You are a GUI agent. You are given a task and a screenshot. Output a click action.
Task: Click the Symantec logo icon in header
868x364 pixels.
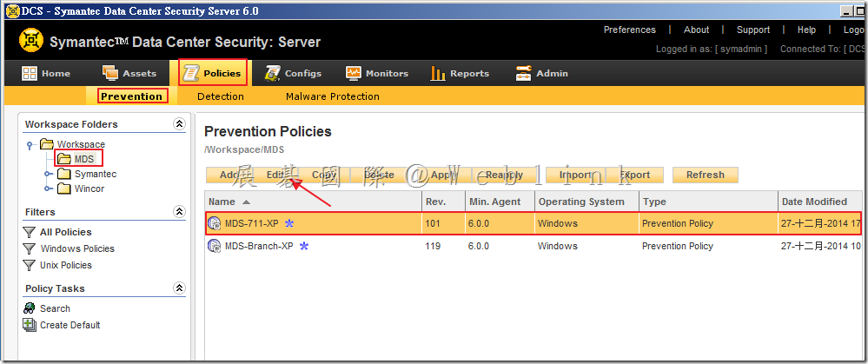[31, 40]
